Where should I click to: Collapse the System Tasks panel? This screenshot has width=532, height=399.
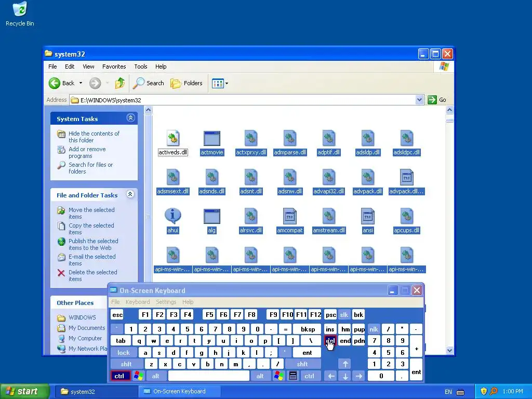point(130,118)
